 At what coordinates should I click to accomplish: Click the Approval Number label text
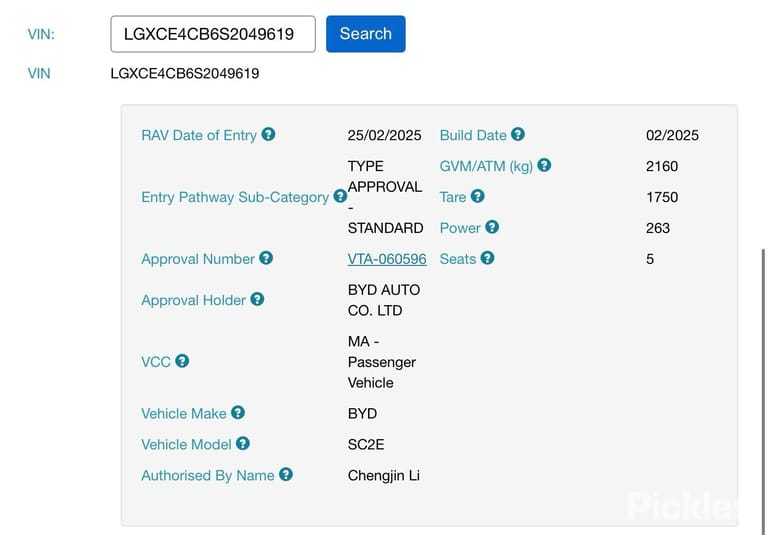tap(198, 259)
